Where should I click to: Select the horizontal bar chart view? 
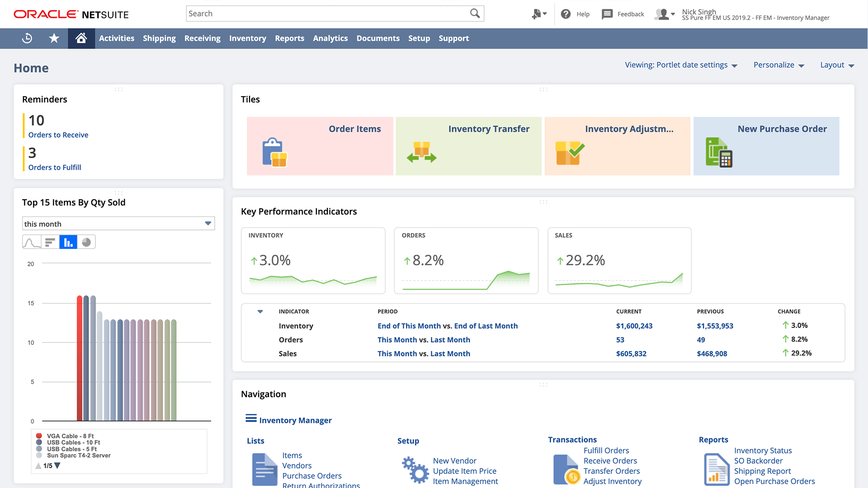coord(49,242)
